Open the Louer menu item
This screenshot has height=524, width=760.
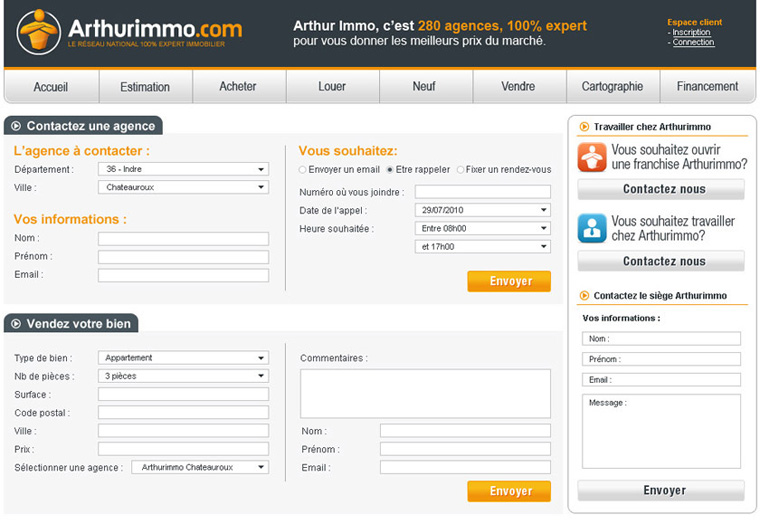coord(332,87)
